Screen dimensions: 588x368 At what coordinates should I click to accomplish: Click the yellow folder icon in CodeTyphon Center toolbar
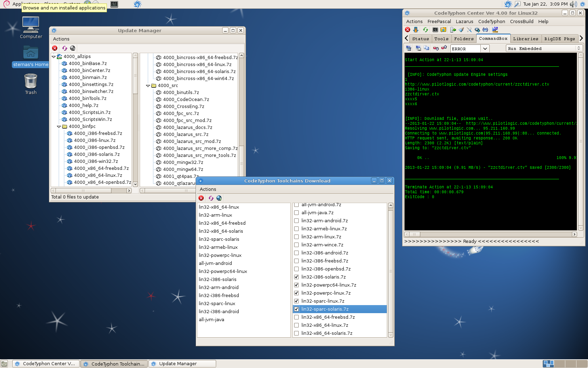pos(443,30)
